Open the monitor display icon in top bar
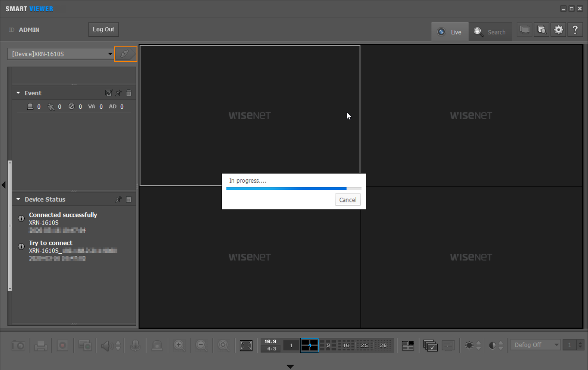Screen dimensions: 588x370 coord(525,30)
